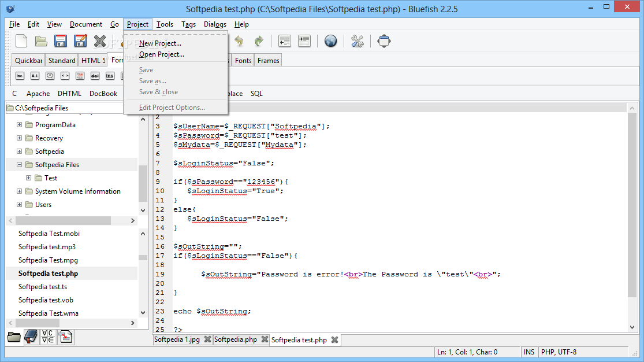The image size is (644, 362).
Task: Close the Softpedia test.php document tab
Action: click(x=335, y=340)
